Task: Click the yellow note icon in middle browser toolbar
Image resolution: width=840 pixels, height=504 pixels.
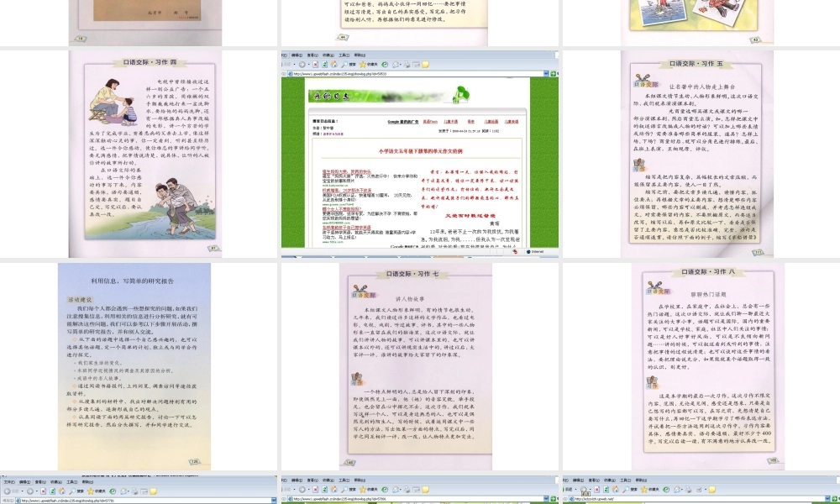Action: coord(425,65)
